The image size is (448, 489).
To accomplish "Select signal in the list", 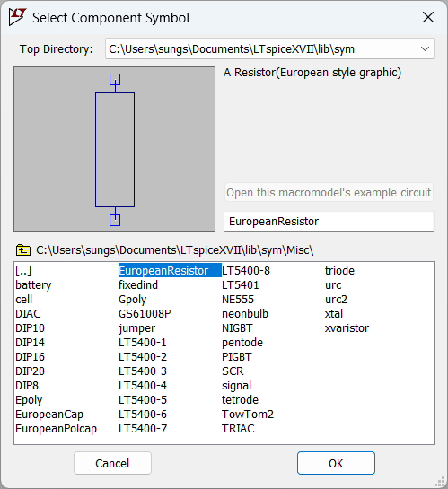I will coord(236,386).
